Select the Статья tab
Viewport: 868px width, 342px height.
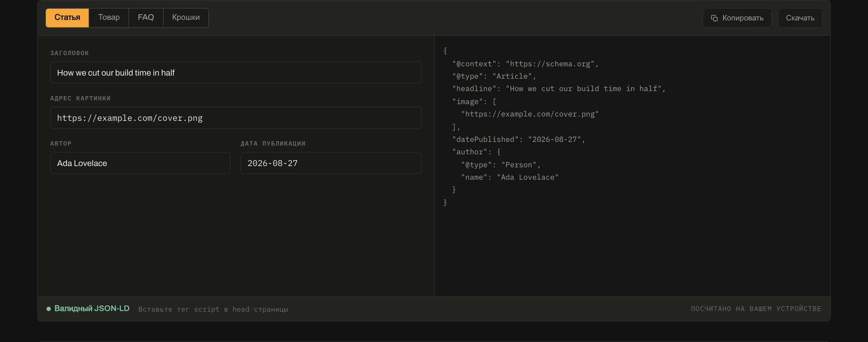coord(67,18)
